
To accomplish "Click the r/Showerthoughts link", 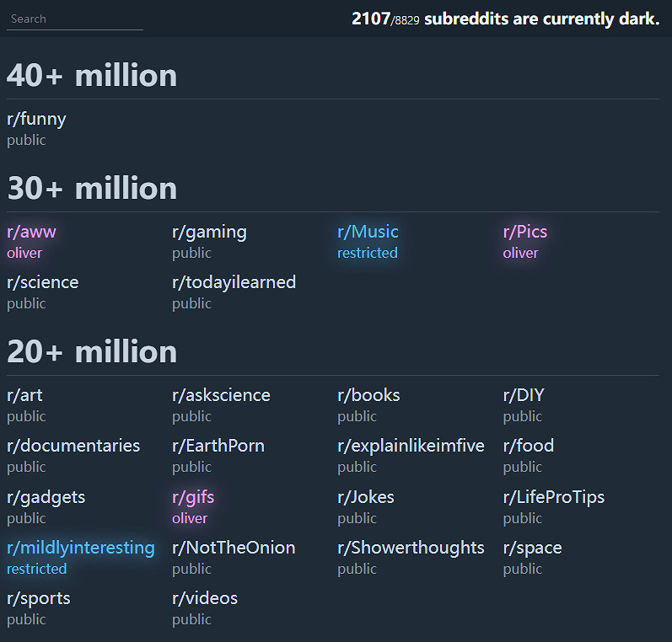I will pos(411,548).
